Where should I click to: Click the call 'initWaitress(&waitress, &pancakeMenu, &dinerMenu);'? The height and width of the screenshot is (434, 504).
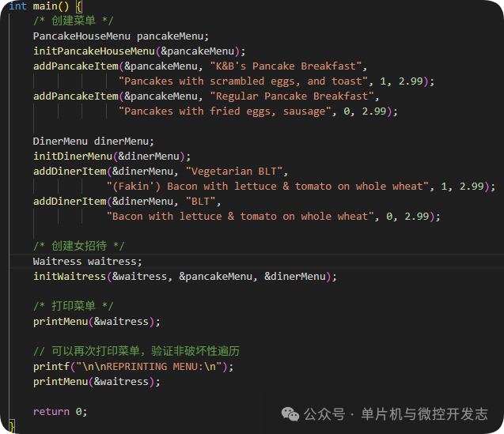coord(185,277)
